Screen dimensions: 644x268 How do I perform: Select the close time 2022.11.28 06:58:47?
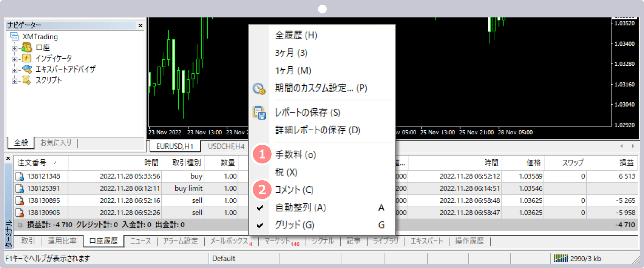pyautogui.click(x=470, y=212)
